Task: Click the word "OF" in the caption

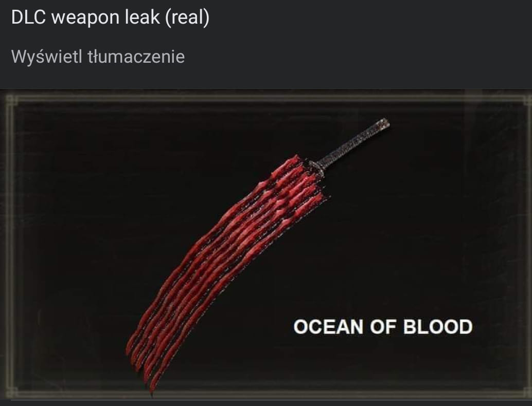Action: [383, 327]
